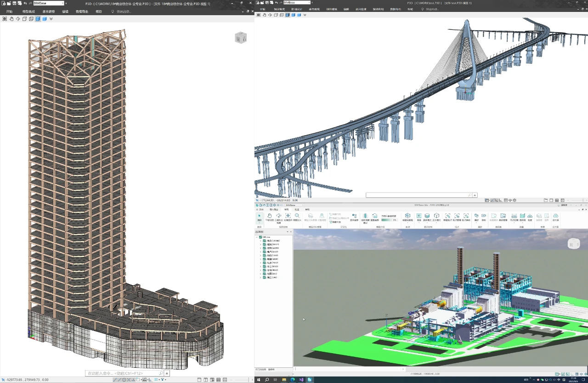Click the Select arrow tool in BIMBase Lite ribbon
This screenshot has height=383, width=588.
pyautogui.click(x=260, y=217)
